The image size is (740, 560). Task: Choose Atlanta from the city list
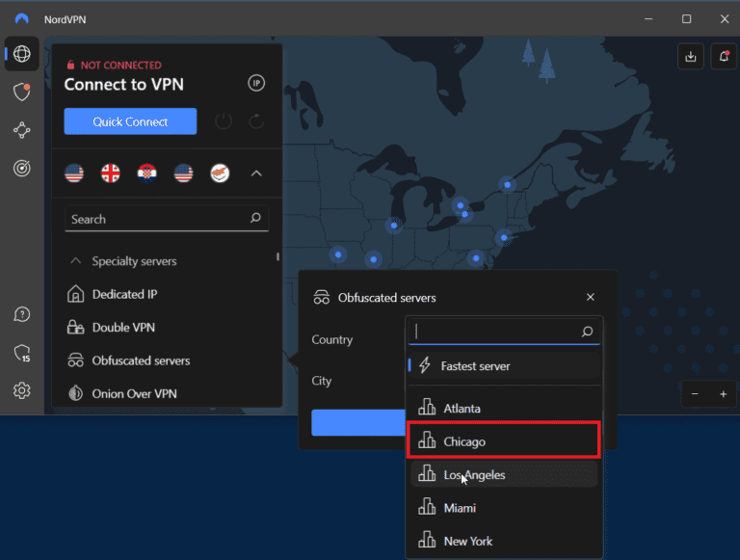coord(504,409)
